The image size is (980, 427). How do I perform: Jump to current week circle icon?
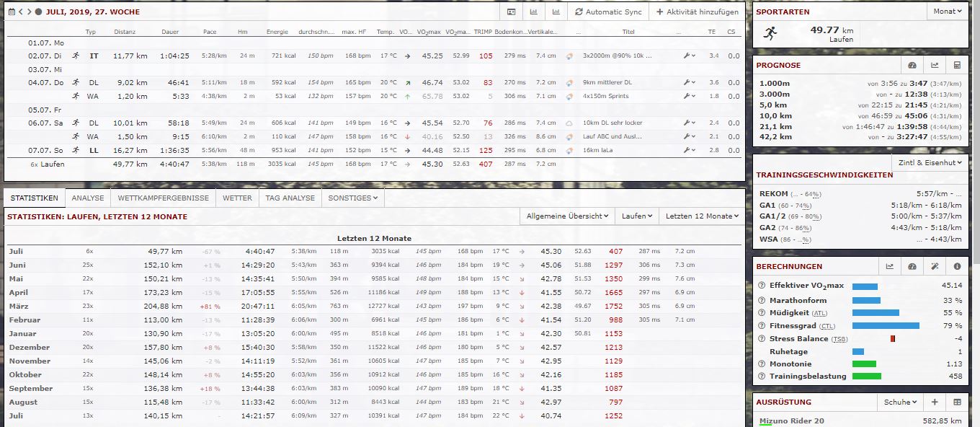click(38, 12)
